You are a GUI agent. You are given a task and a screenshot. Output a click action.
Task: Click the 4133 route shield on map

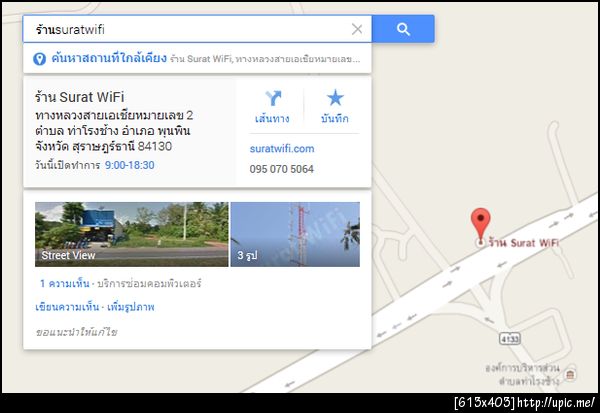click(510, 339)
